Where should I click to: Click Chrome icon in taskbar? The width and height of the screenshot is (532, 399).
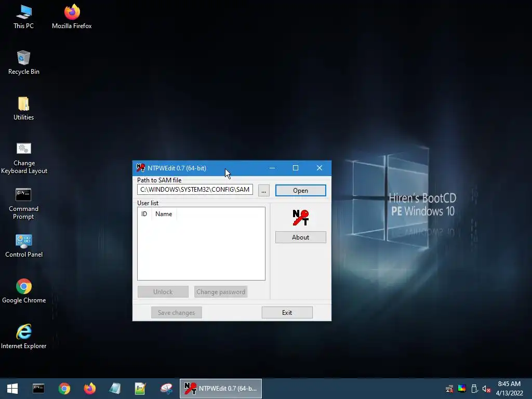[64, 389]
